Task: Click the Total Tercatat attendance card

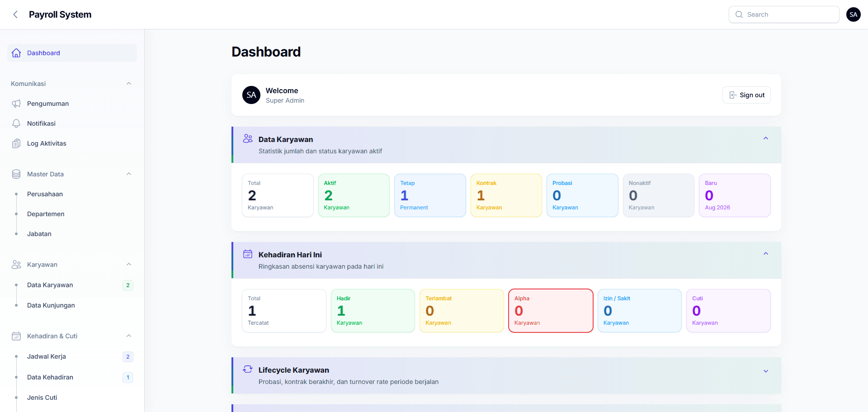Action: pyautogui.click(x=284, y=311)
